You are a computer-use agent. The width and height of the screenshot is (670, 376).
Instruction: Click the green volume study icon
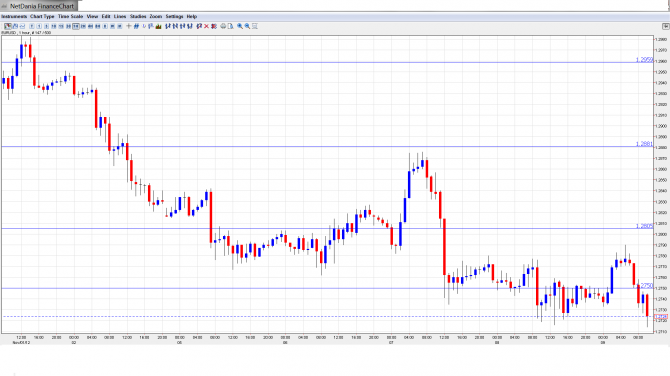tap(159, 26)
